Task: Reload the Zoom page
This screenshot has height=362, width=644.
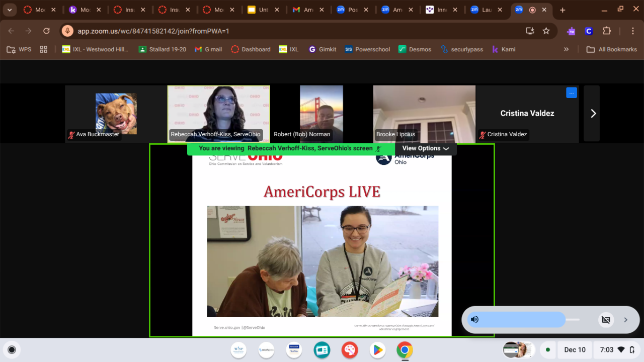Action: point(46,31)
